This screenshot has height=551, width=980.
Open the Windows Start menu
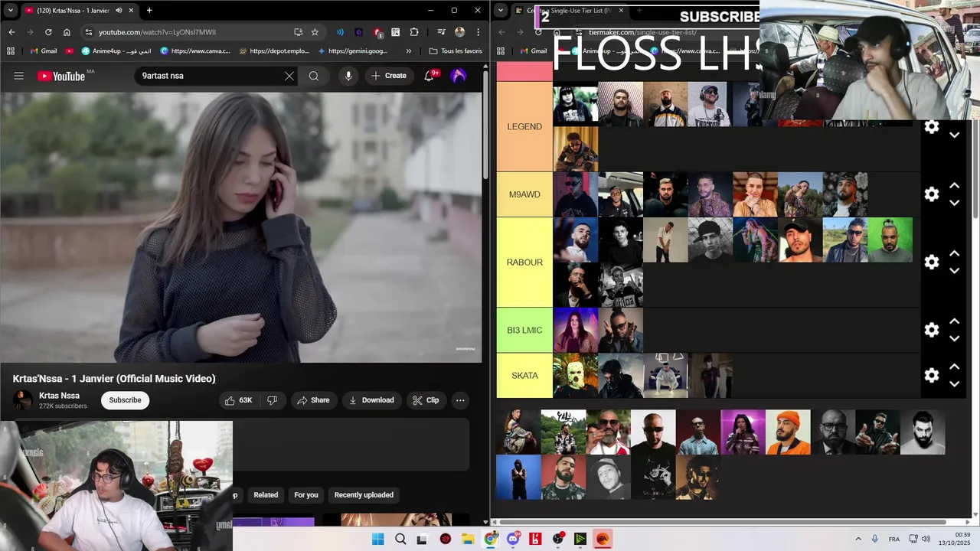(x=377, y=539)
